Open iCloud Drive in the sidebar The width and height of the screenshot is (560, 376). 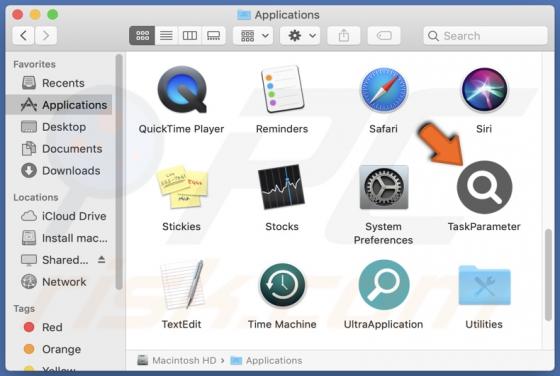click(x=59, y=216)
